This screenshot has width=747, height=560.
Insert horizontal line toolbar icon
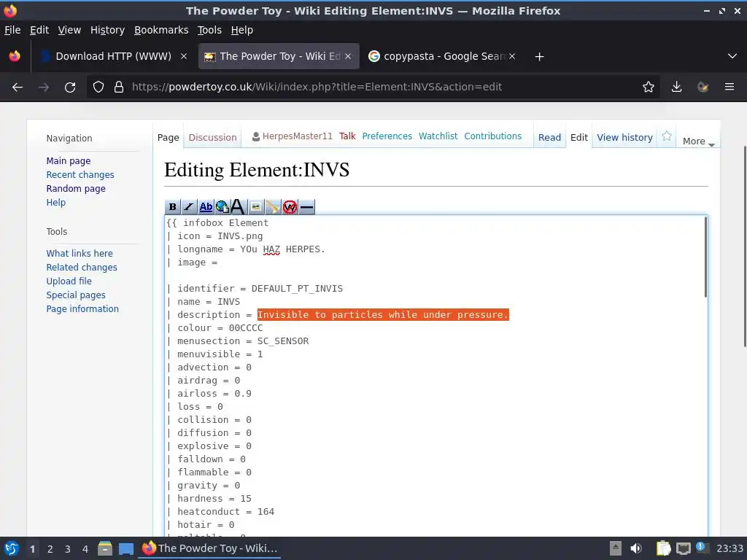307,206
